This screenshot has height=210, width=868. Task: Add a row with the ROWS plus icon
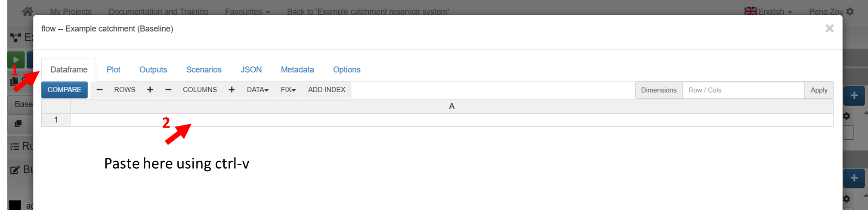[x=150, y=90]
